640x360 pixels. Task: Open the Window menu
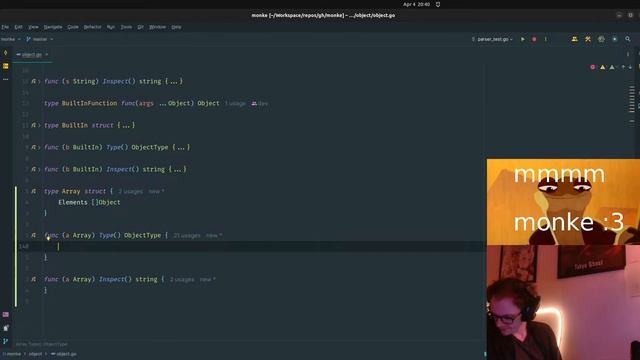click(157, 27)
